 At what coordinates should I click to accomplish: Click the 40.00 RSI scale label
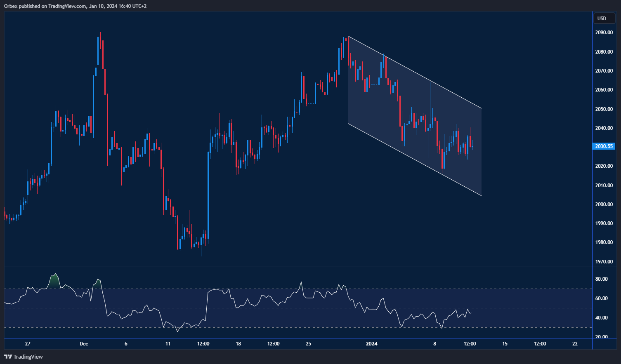[602, 318]
